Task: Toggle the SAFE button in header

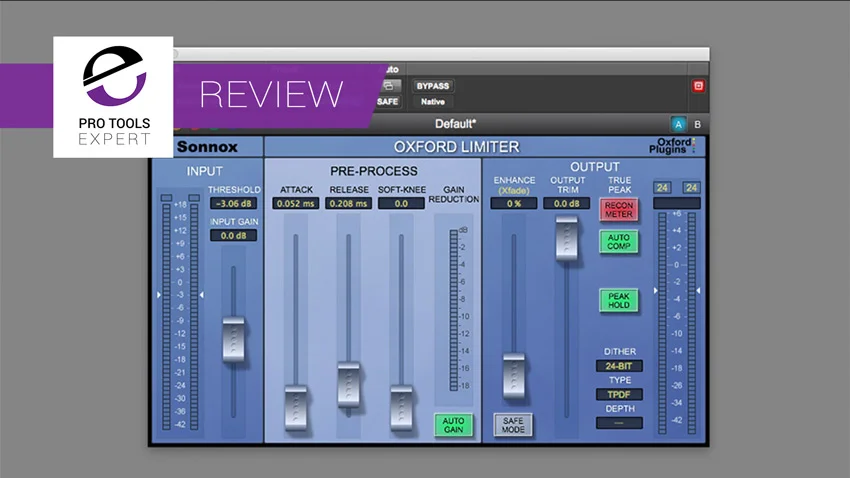Action: click(x=388, y=101)
